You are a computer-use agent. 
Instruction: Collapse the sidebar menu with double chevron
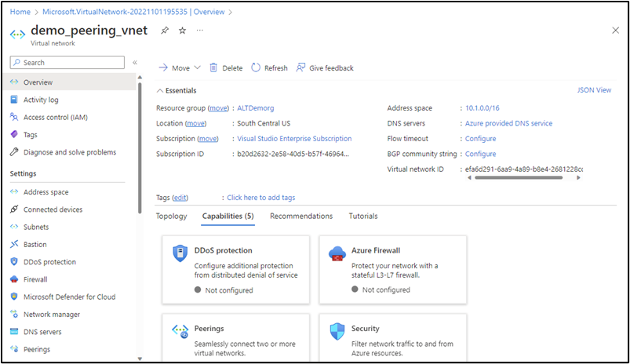135,62
